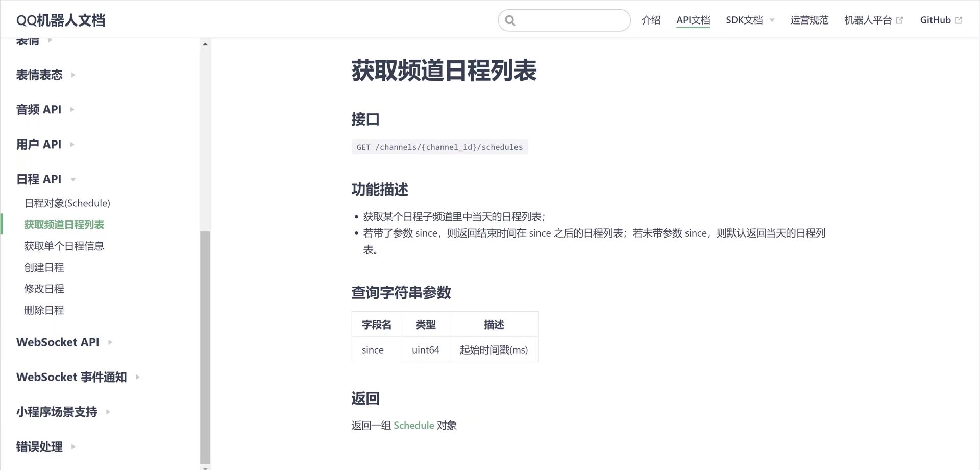Click the scrollbar up arrow in sidebar

pos(205,43)
